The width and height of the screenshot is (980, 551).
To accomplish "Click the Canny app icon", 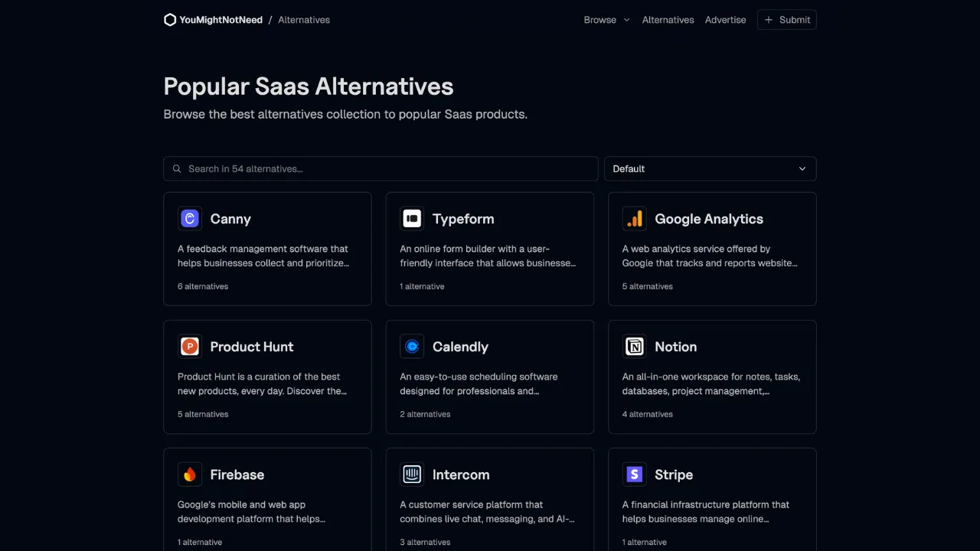I will point(190,219).
